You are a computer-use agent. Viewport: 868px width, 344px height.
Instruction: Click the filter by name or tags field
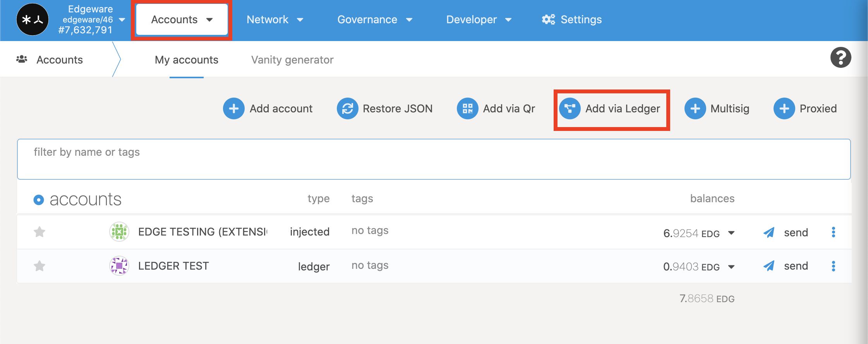(x=434, y=159)
